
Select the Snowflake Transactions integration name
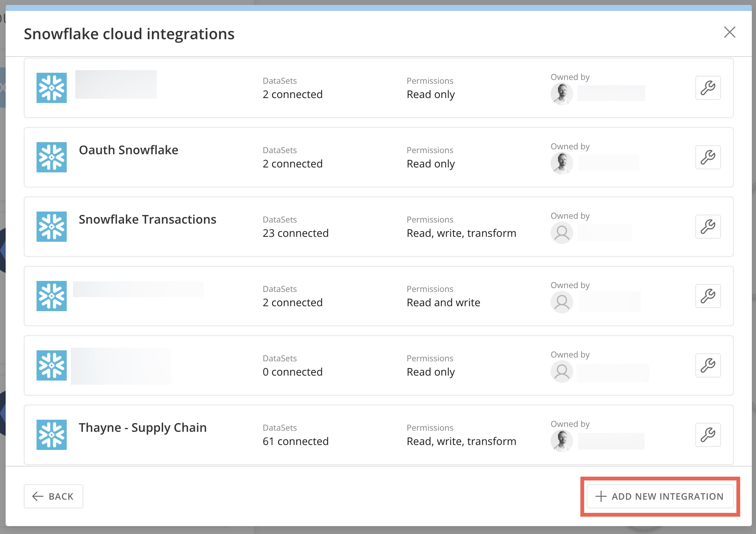click(147, 219)
